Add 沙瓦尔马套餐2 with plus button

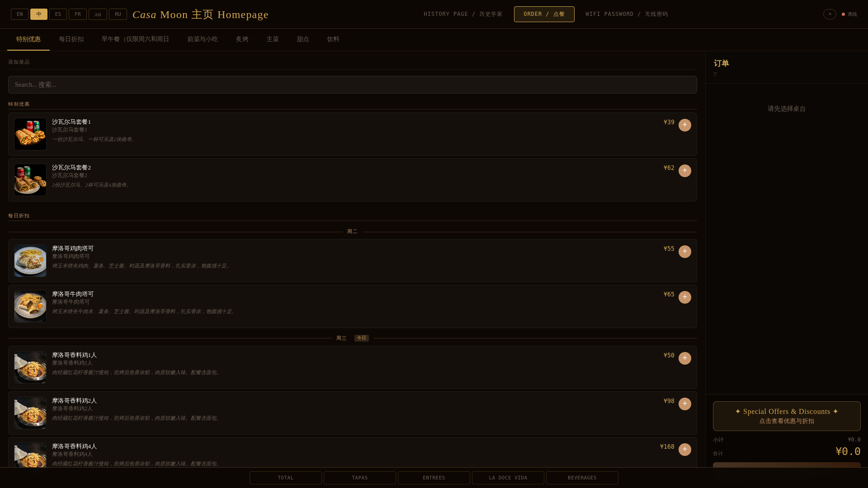click(684, 171)
